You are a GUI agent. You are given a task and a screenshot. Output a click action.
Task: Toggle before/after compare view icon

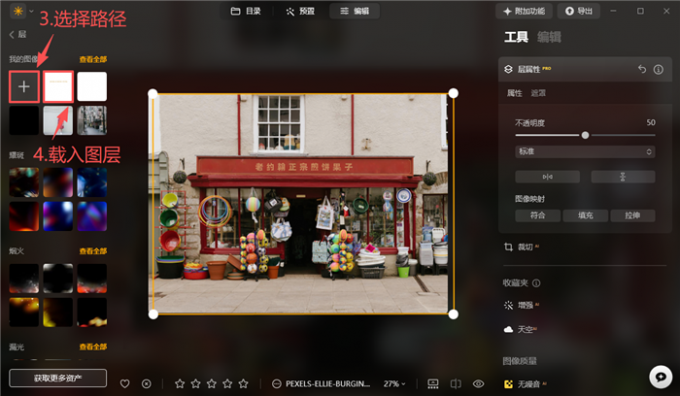coord(456,383)
